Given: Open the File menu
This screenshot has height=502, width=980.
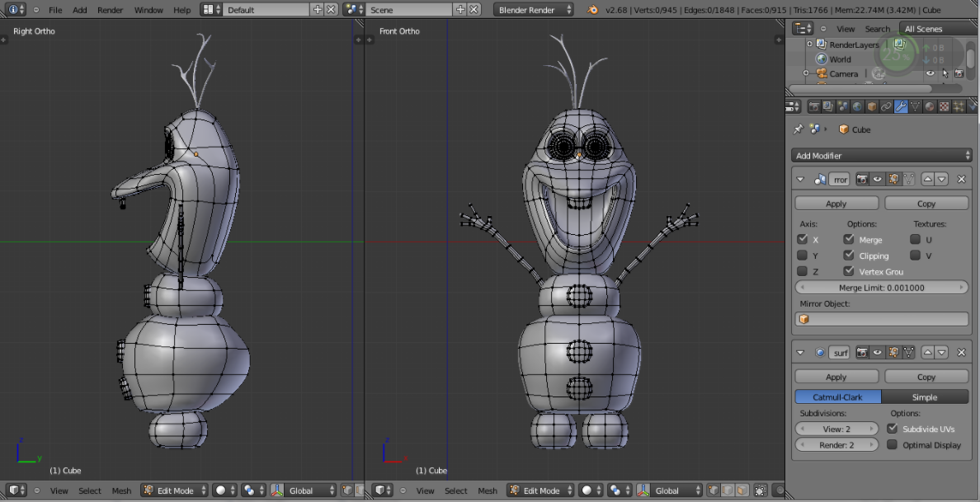Looking at the screenshot, I should [x=55, y=10].
